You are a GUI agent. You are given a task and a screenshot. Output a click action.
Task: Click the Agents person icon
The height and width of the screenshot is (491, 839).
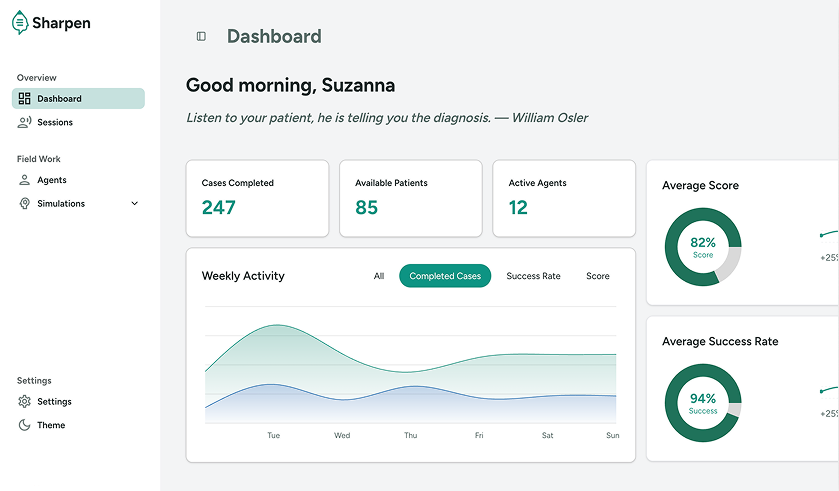[25, 180]
